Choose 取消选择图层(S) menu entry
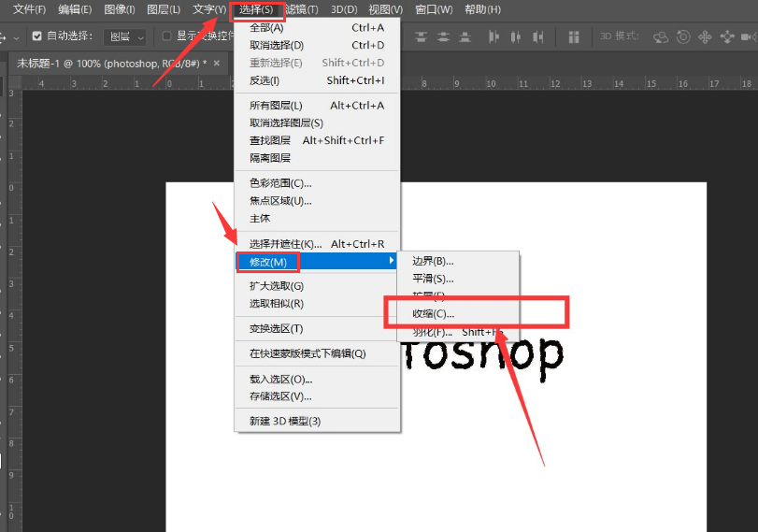This screenshot has width=758, height=532. pos(317,122)
